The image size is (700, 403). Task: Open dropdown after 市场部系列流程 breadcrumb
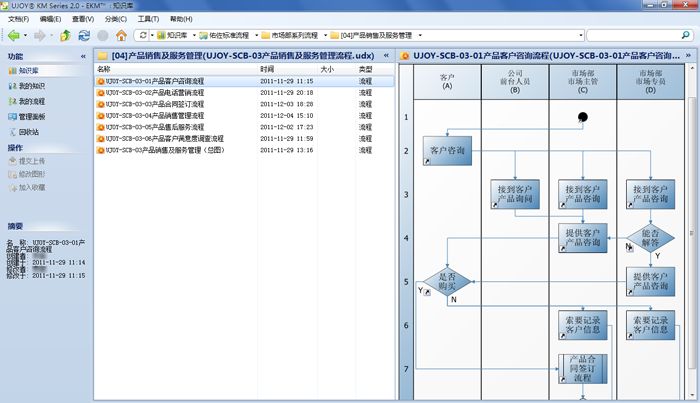point(325,35)
